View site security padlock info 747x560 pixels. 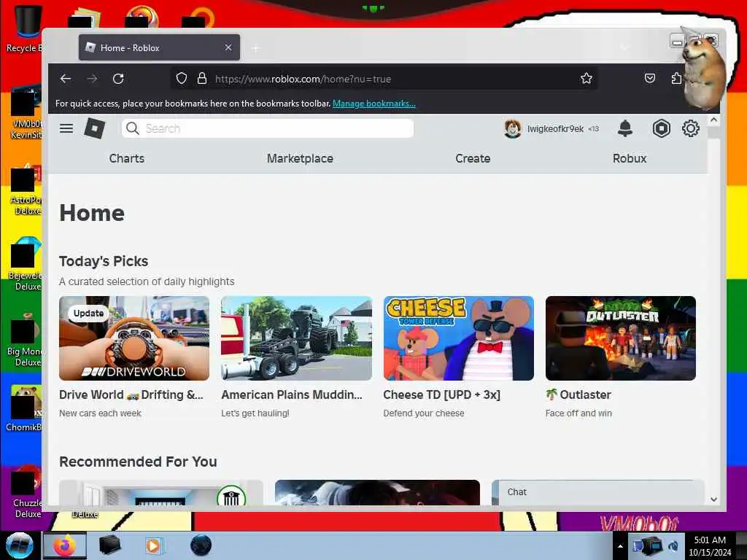(x=202, y=79)
